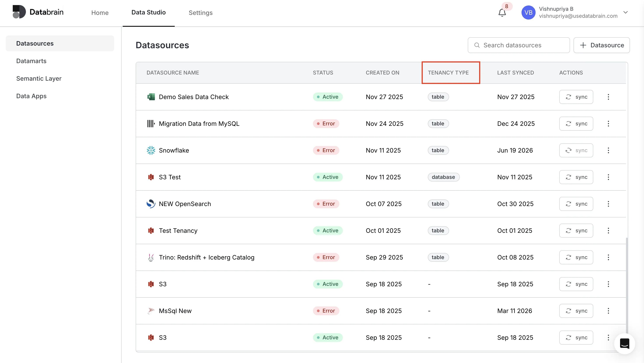Open more options for Migration Data from MySQL
Viewport: 644px width, 363px height.
[x=608, y=124]
